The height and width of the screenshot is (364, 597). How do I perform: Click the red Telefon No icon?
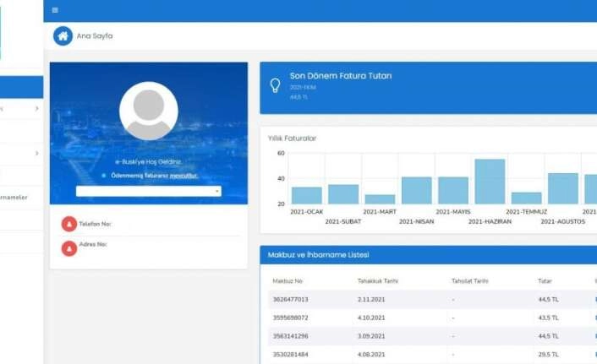pyautogui.click(x=68, y=224)
